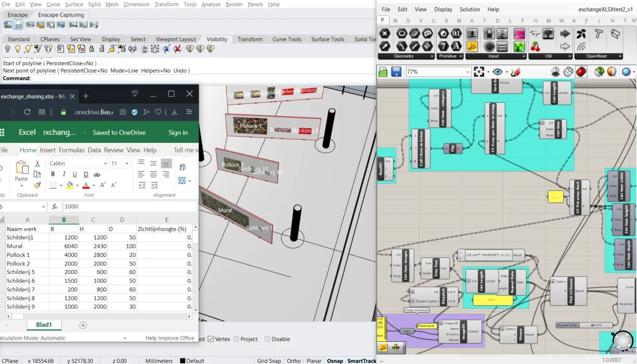Open the Rhino Analyze menu
Screen dimensions: 637x364
[x=211, y=4]
